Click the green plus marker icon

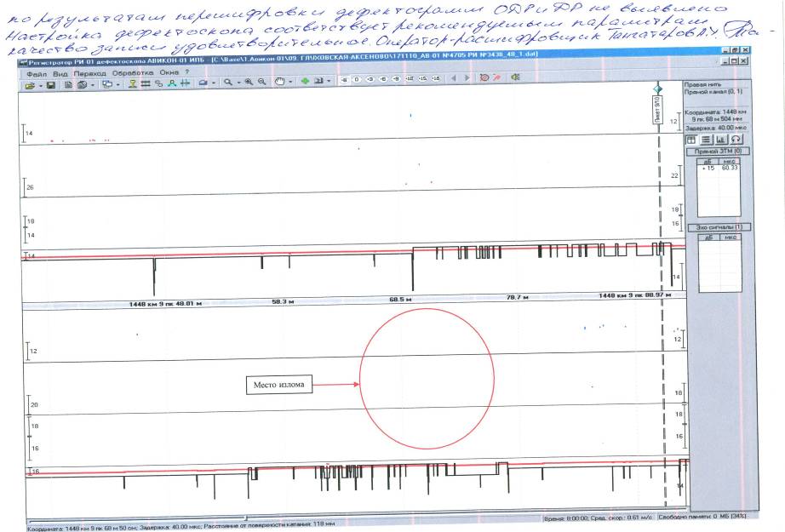pyautogui.click(x=304, y=85)
